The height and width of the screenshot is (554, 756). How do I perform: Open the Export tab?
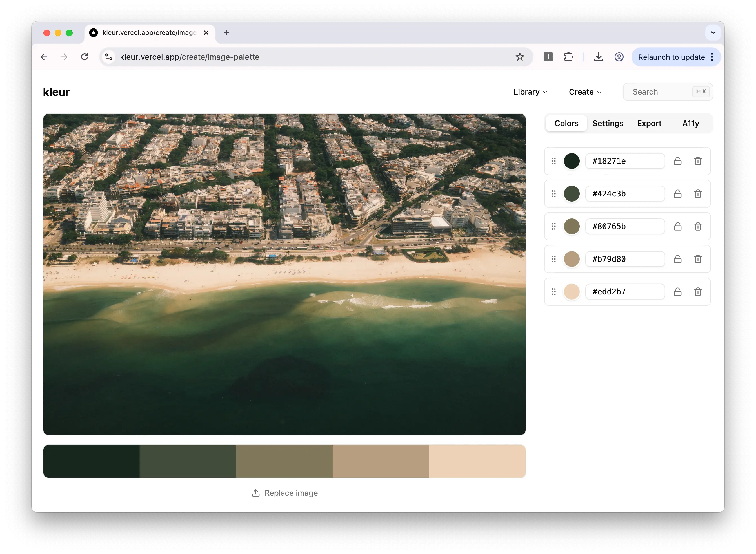[x=649, y=123]
